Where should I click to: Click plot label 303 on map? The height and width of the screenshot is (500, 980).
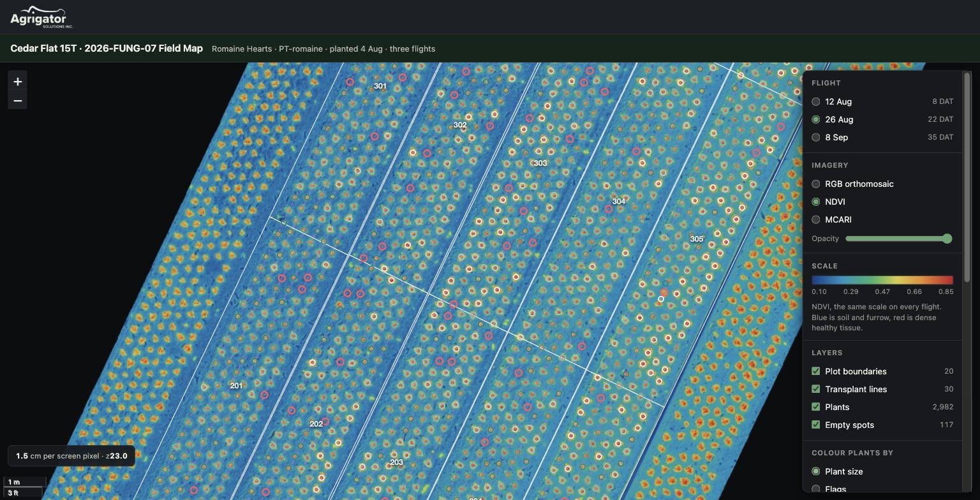click(540, 163)
